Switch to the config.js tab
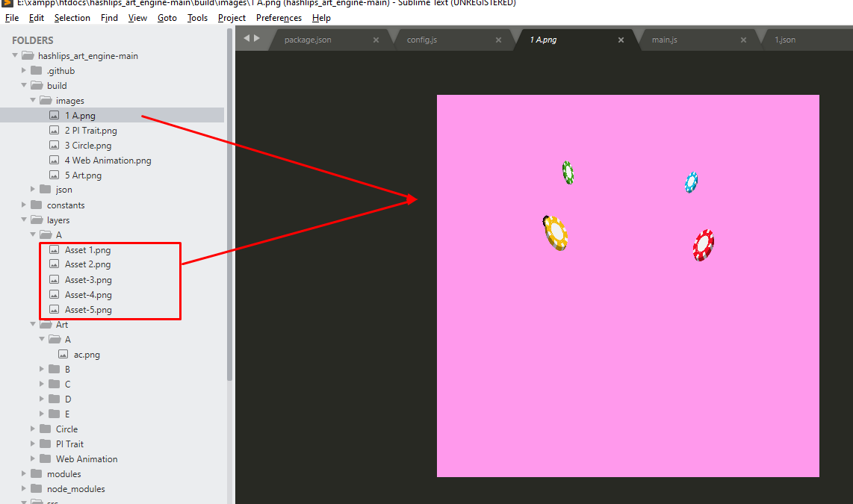This screenshot has height=504, width=853. click(x=421, y=40)
